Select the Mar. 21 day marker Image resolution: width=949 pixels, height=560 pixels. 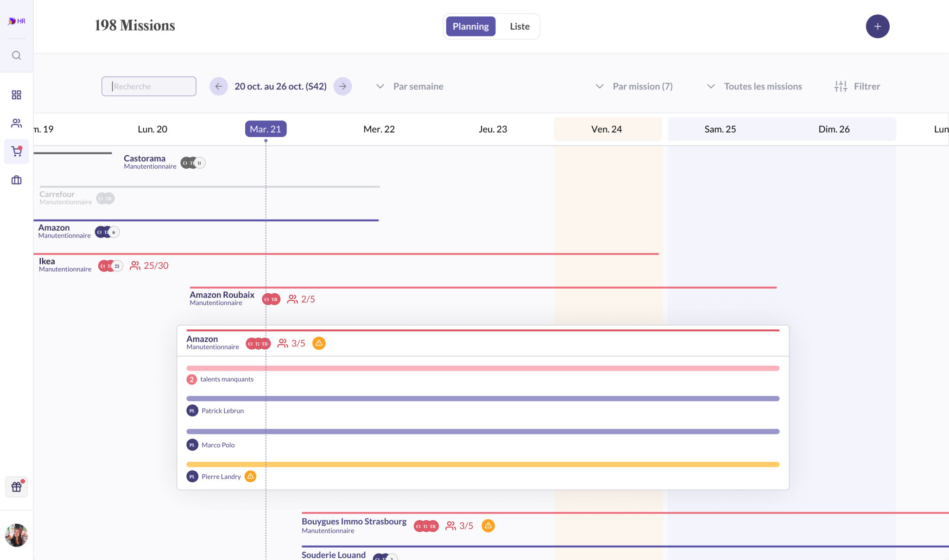[x=266, y=129]
